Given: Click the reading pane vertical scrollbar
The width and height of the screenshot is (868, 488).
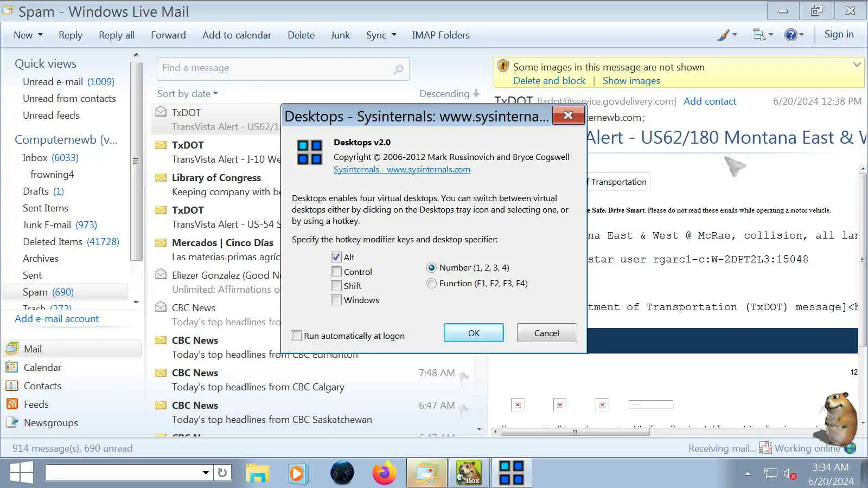Looking at the screenshot, I should click(x=863, y=259).
